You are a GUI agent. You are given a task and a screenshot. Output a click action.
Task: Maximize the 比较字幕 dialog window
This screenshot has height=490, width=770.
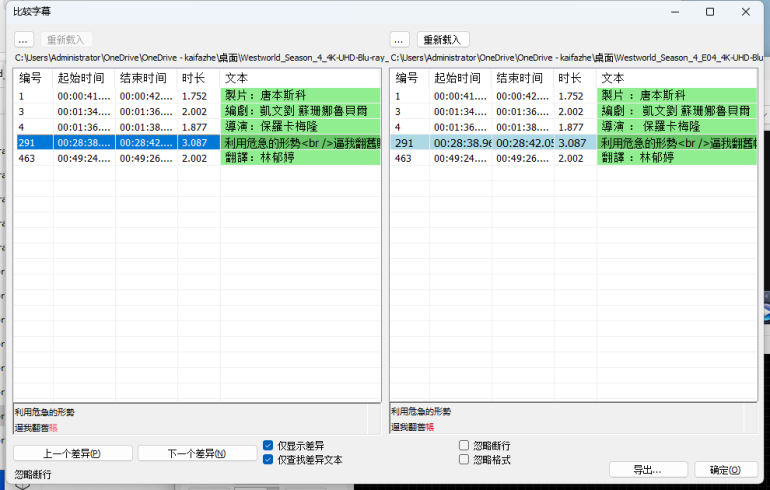pos(710,12)
